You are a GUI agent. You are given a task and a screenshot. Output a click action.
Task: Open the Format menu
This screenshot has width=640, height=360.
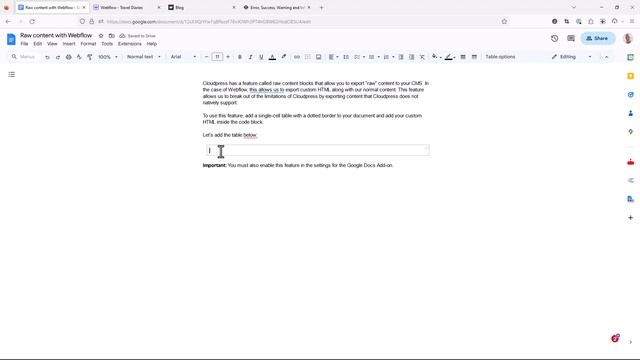click(x=88, y=44)
